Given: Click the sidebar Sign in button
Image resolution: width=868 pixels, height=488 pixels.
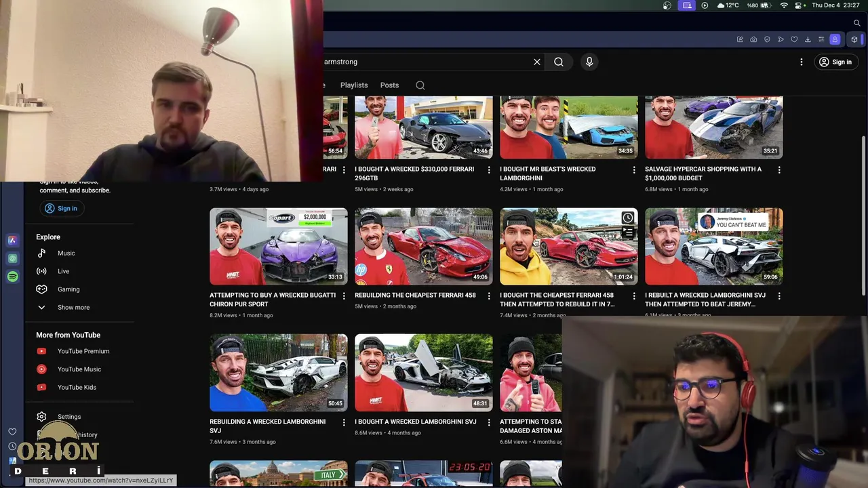Looking at the screenshot, I should point(61,208).
